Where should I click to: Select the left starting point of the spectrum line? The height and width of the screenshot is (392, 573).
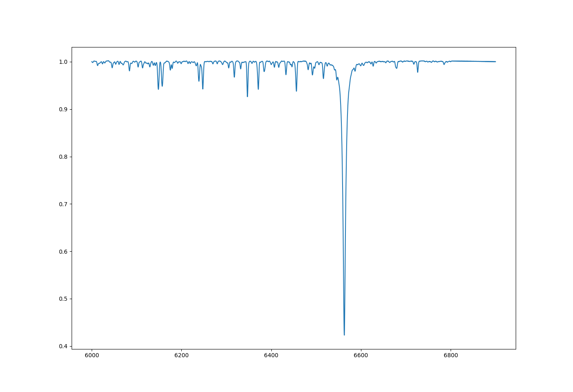coord(92,62)
